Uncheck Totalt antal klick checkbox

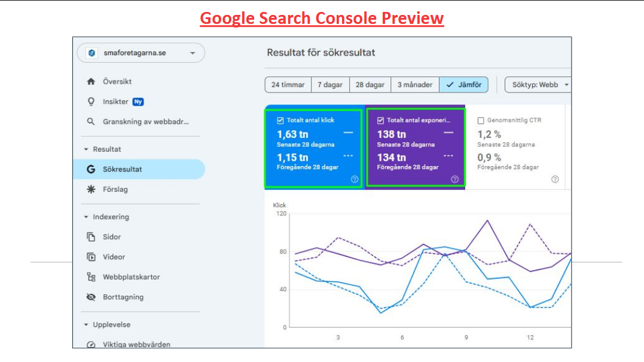pyautogui.click(x=280, y=120)
